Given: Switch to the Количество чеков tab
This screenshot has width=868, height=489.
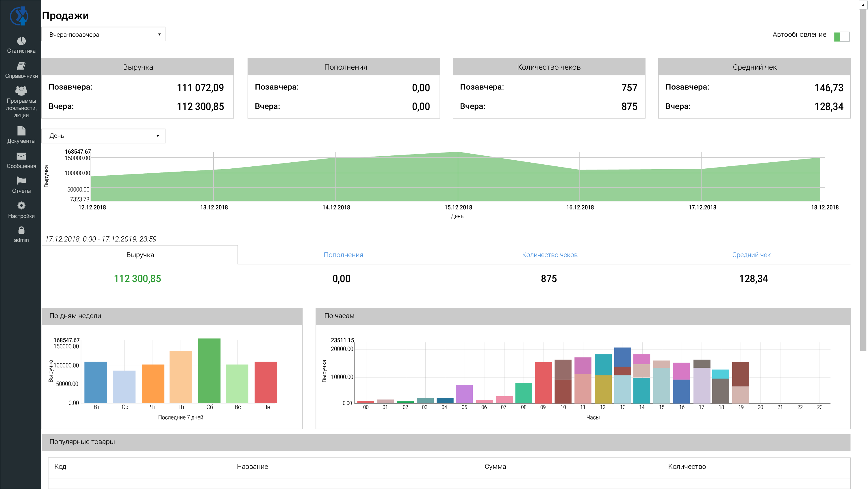Looking at the screenshot, I should [x=550, y=254].
